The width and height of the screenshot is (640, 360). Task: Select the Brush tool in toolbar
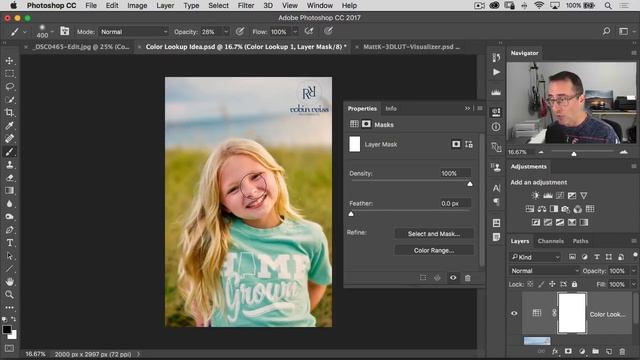(9, 152)
